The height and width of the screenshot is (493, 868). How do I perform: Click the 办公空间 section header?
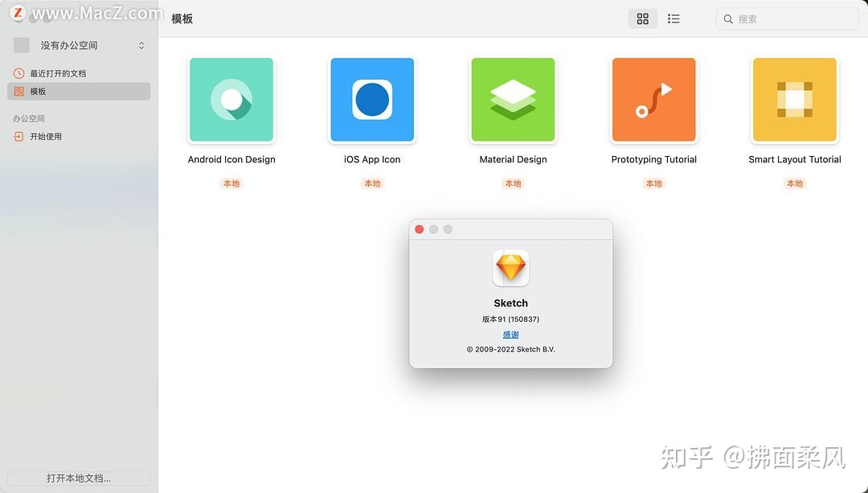pyautogui.click(x=29, y=118)
